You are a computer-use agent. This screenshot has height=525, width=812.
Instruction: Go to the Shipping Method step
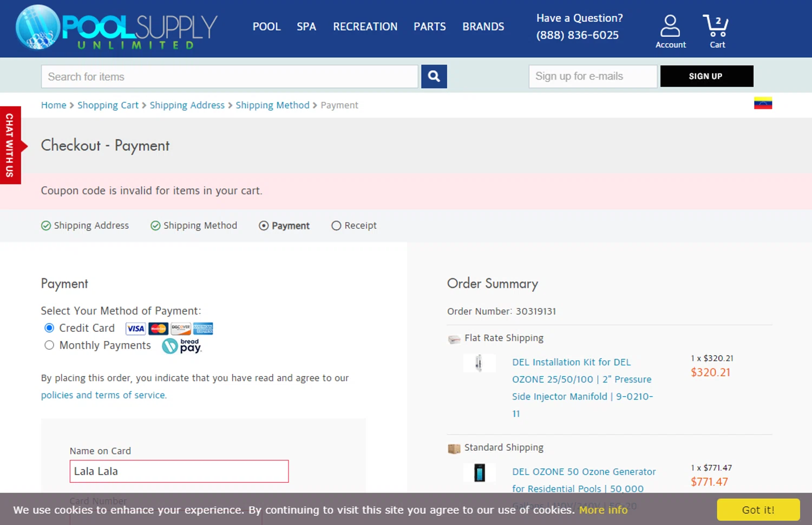point(194,226)
